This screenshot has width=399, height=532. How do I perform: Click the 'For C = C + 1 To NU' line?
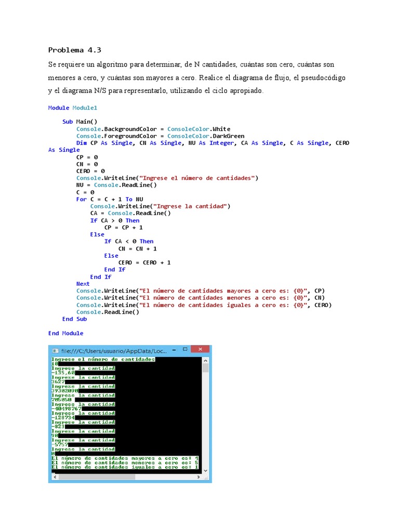[x=110, y=199]
